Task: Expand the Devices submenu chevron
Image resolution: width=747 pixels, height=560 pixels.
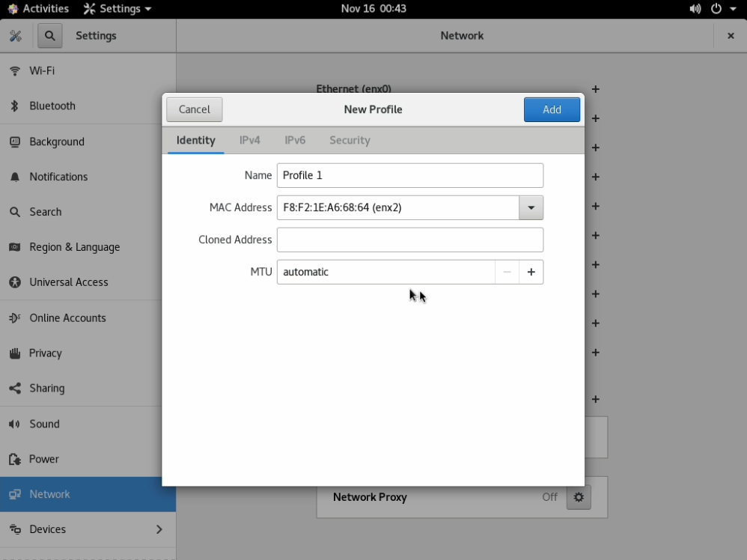Action: [x=159, y=529]
